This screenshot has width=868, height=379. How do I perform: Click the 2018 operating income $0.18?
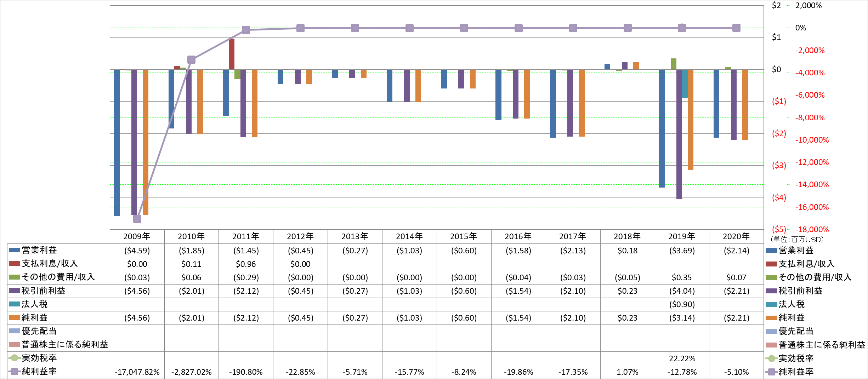click(628, 251)
